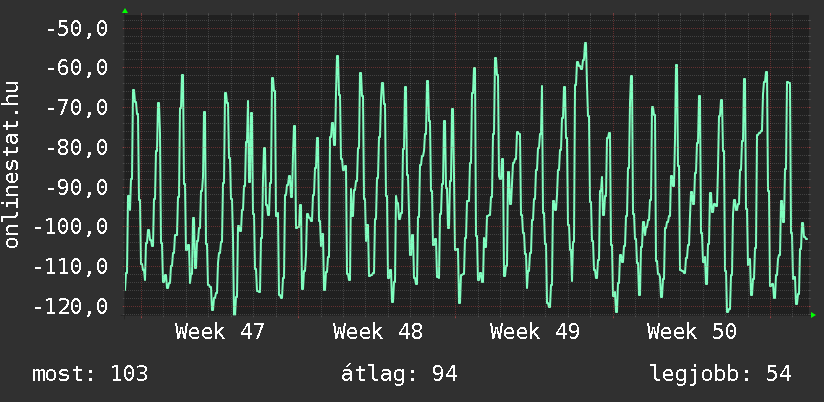
Task: Select the -80,0 y-axis tick label
Action: (76, 148)
